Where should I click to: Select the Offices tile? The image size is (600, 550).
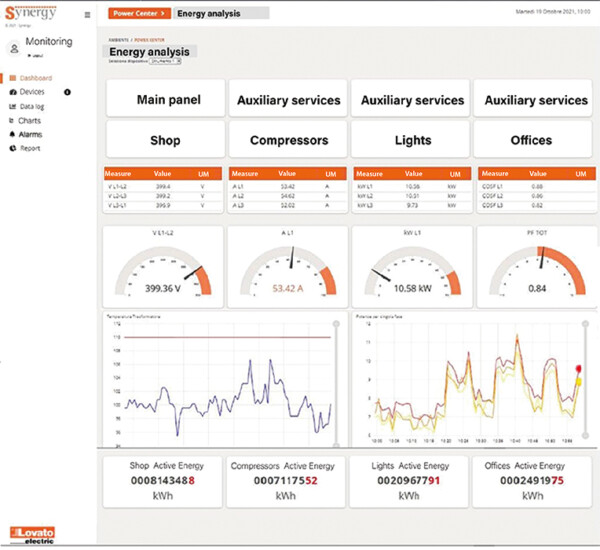(531, 141)
